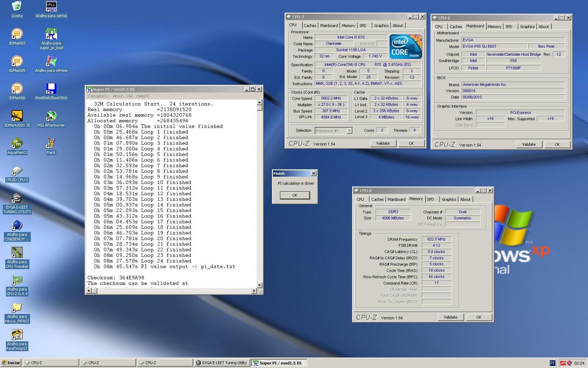Click OK in the Finish dialog

coord(295,195)
